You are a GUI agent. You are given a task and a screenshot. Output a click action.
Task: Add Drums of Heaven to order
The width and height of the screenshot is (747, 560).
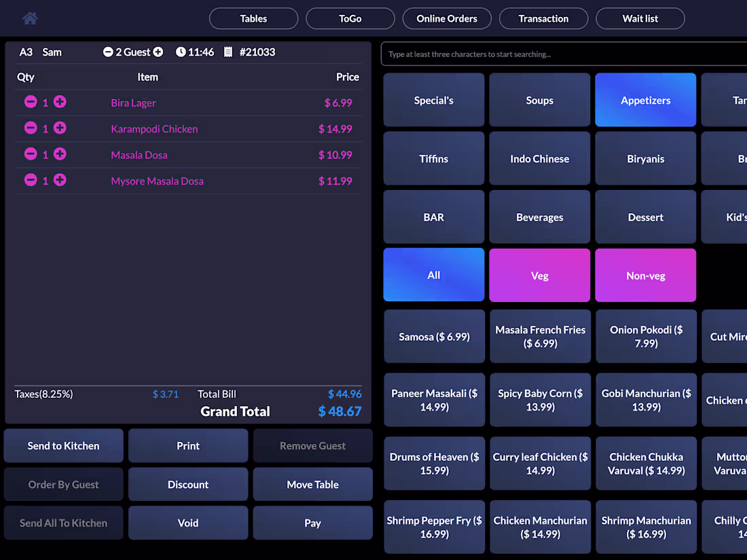coord(435,464)
